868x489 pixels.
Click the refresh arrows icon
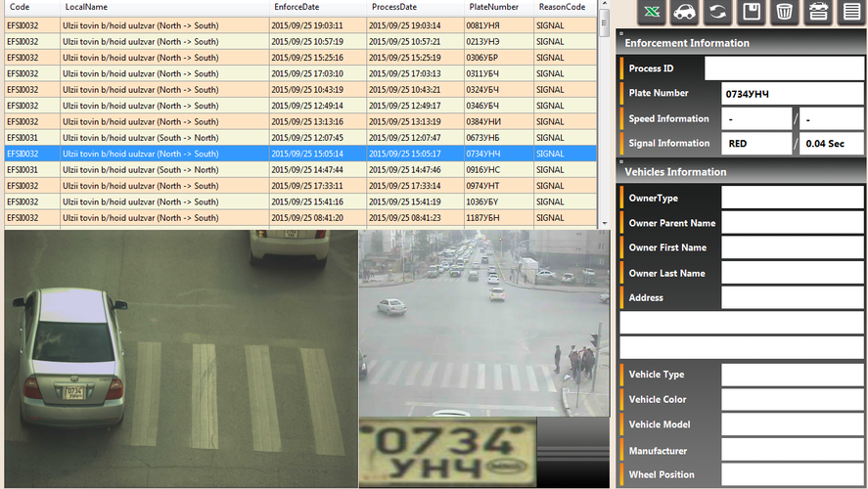[717, 12]
